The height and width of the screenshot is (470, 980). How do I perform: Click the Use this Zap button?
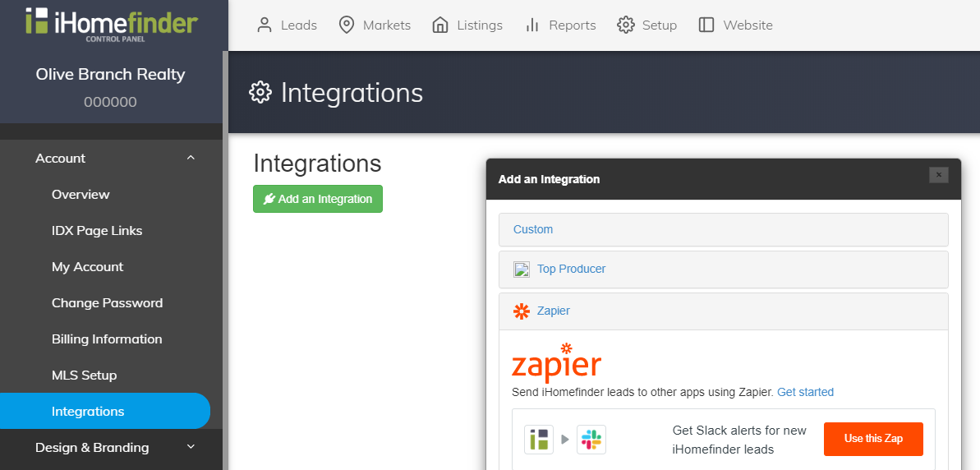(x=873, y=439)
